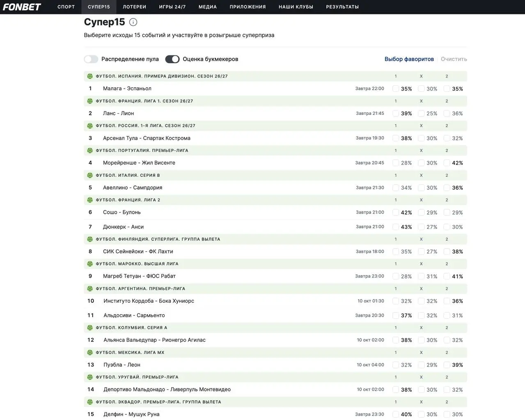The height and width of the screenshot is (420, 525).
Task: Open the Результаты menu item
Action: click(x=342, y=7)
